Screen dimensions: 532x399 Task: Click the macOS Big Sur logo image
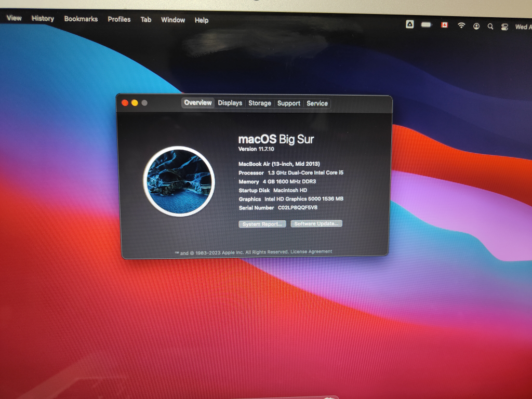[179, 181]
